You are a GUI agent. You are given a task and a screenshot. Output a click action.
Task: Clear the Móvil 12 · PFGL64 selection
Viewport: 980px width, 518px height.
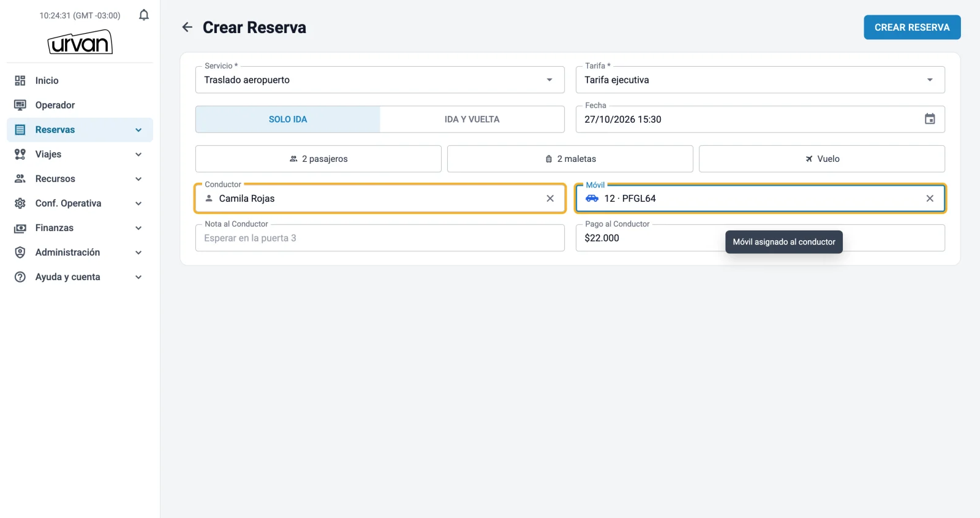(930, 198)
